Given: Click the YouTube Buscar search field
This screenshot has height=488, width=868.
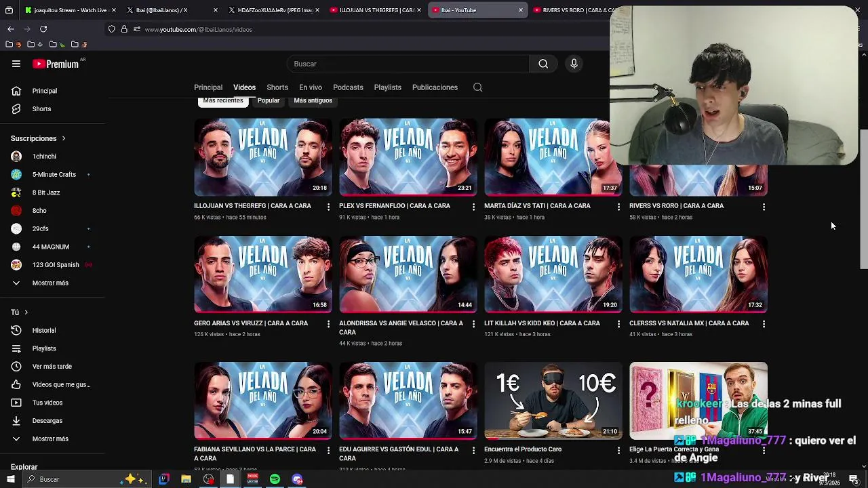Looking at the screenshot, I should pos(408,64).
